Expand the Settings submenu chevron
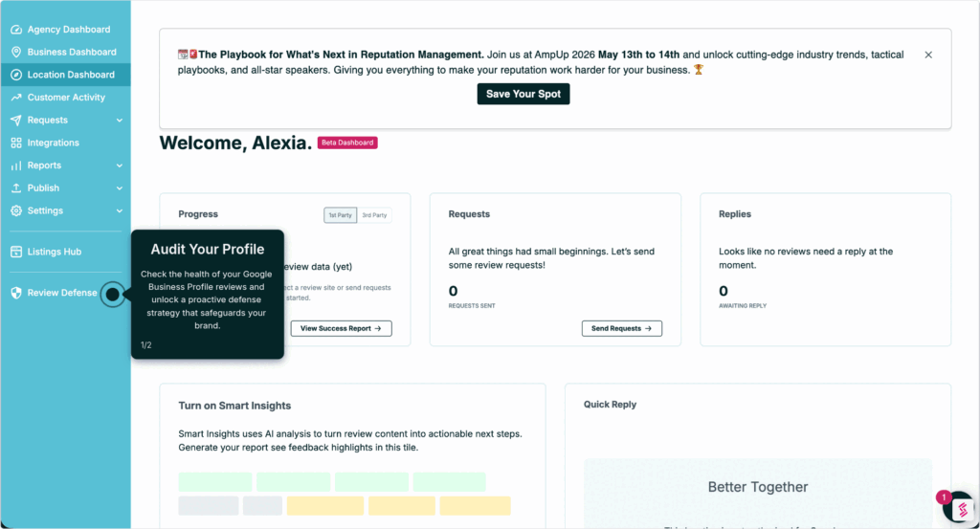 pos(120,211)
